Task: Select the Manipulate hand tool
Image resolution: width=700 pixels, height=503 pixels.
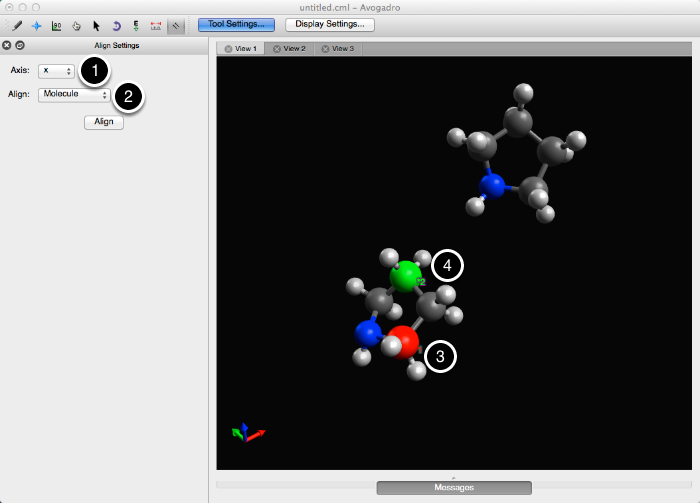Action: coord(76,24)
